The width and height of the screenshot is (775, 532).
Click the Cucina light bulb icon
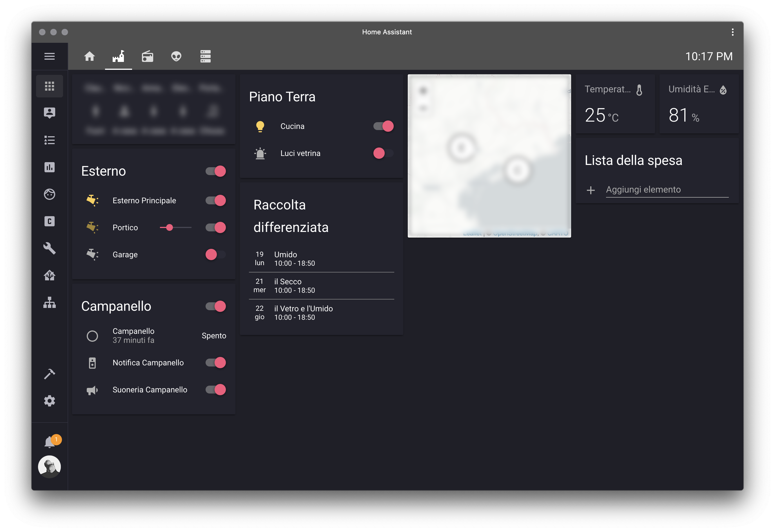point(260,127)
